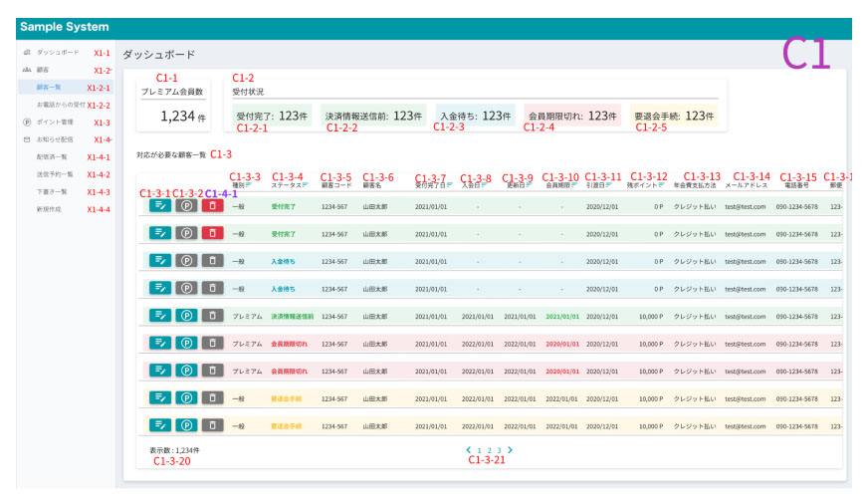Click the 入金待ち: 123件 status card

[x=476, y=116]
